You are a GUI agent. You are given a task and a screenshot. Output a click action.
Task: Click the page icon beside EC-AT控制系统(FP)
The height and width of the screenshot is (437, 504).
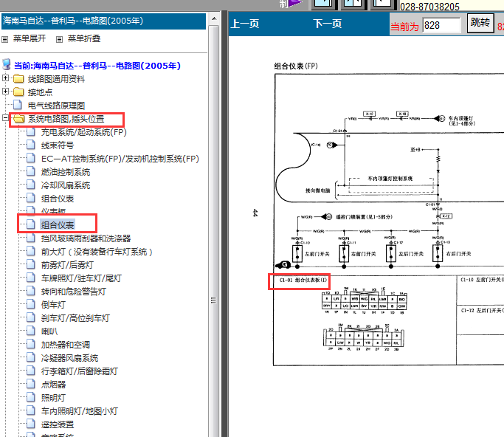tap(31, 158)
